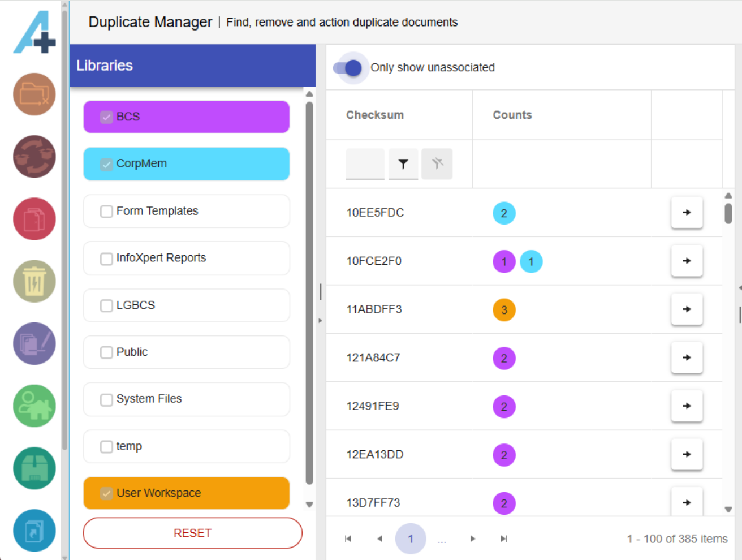
Task: Select the red duplicate documents icon
Action: (x=34, y=219)
